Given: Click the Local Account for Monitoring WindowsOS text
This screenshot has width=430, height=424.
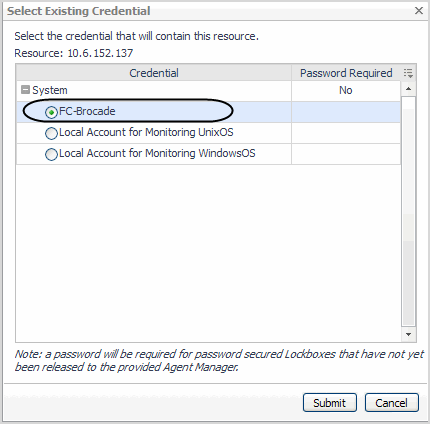Looking at the screenshot, I should pyautogui.click(x=157, y=153).
